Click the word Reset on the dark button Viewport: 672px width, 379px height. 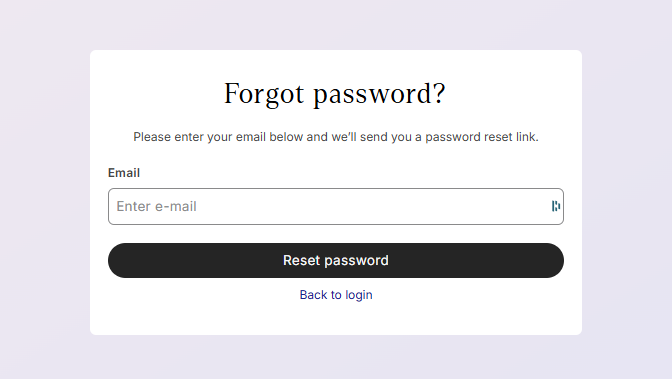[x=301, y=260]
